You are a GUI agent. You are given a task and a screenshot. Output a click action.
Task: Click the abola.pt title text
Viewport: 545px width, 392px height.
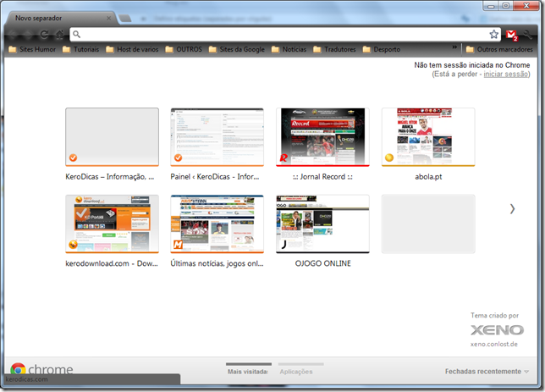tap(428, 177)
